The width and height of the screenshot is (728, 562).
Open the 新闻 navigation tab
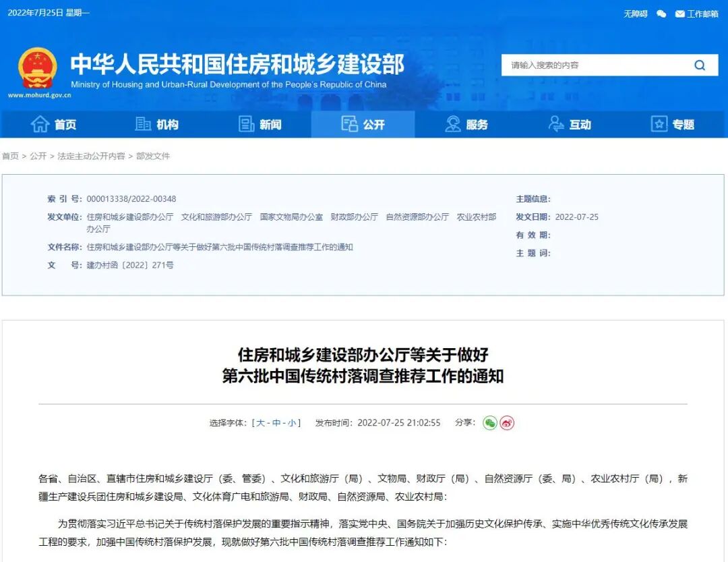coord(260,124)
